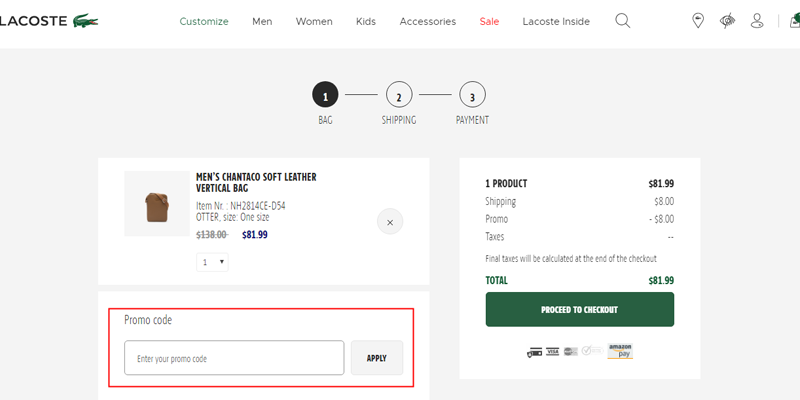Viewport: 800px width, 400px height.
Task: Select step 1 Bag circle
Action: point(326,94)
